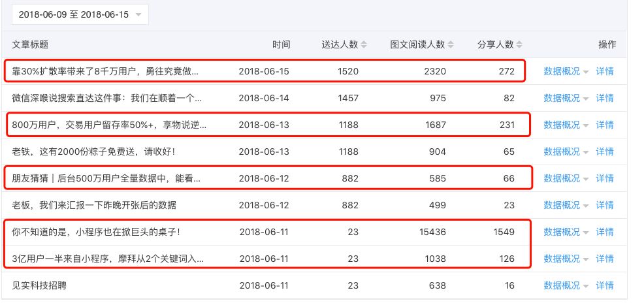Open 详情 for 老铁粽子免费送 article

pos(605,151)
